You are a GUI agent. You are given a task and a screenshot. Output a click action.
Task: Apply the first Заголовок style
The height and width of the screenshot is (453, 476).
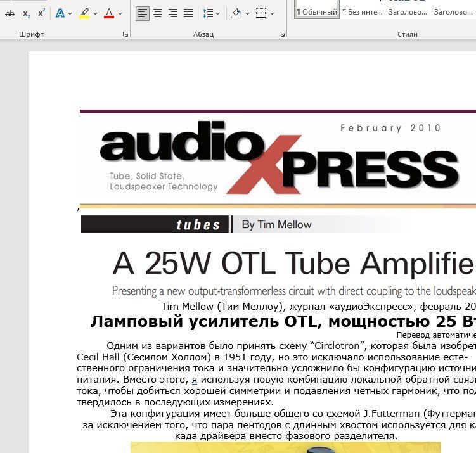408,12
